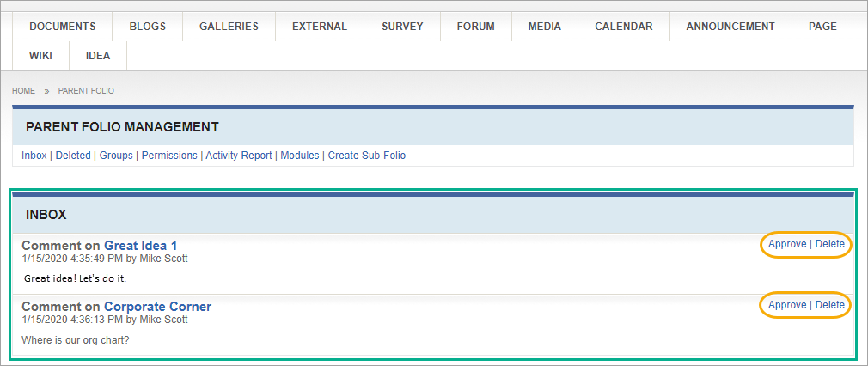Image resolution: width=868 pixels, height=366 pixels.
Task: Click the text 'Great idea! Let's do it.'
Action: point(76,278)
